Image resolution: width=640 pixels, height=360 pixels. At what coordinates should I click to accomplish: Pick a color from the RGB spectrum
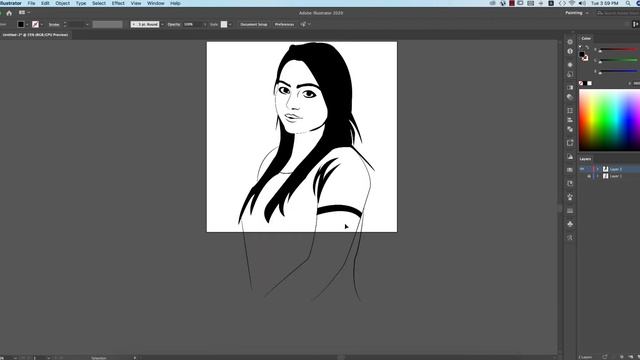coord(609,120)
